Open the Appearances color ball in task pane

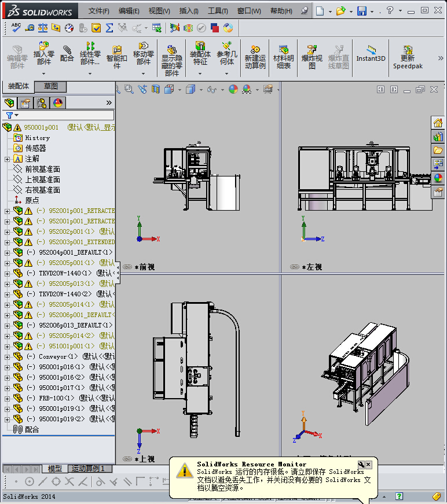438,178
